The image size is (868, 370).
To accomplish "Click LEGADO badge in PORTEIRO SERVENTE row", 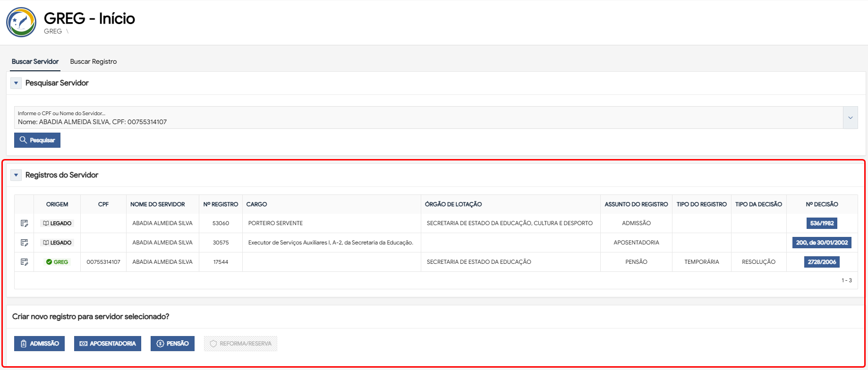I will pyautogui.click(x=57, y=223).
